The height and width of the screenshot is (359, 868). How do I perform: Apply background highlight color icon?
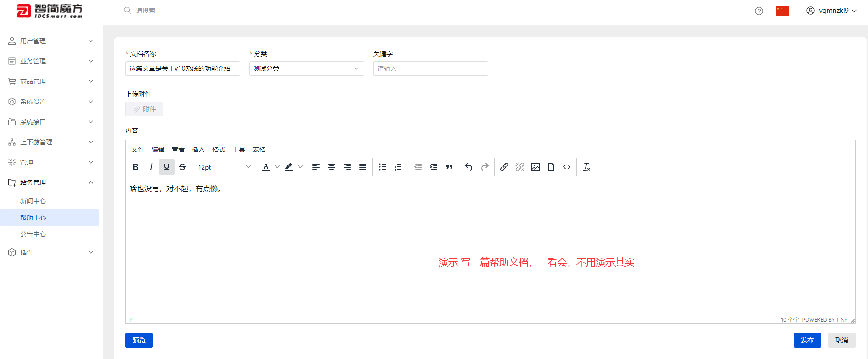coord(289,167)
